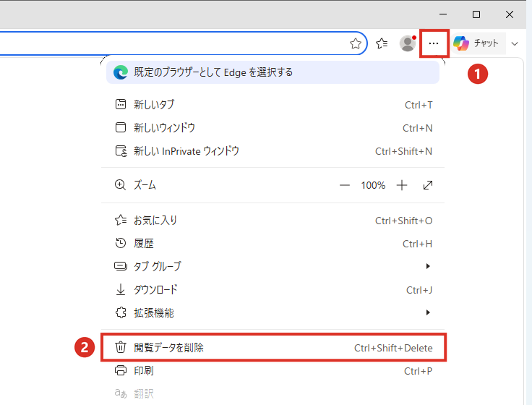
Task: Click the Ctrl+Shift+Delete shortcut text
Action: (393, 348)
